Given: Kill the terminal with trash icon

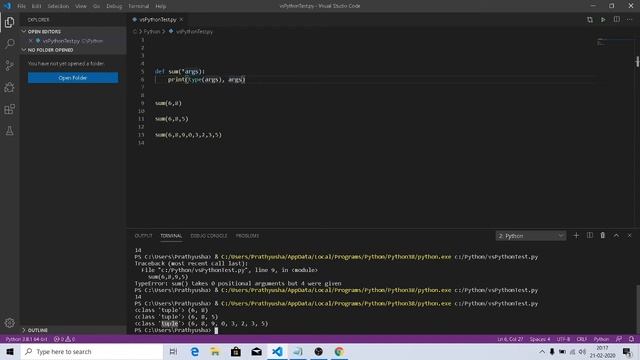Looking at the screenshot, I should [x=602, y=236].
